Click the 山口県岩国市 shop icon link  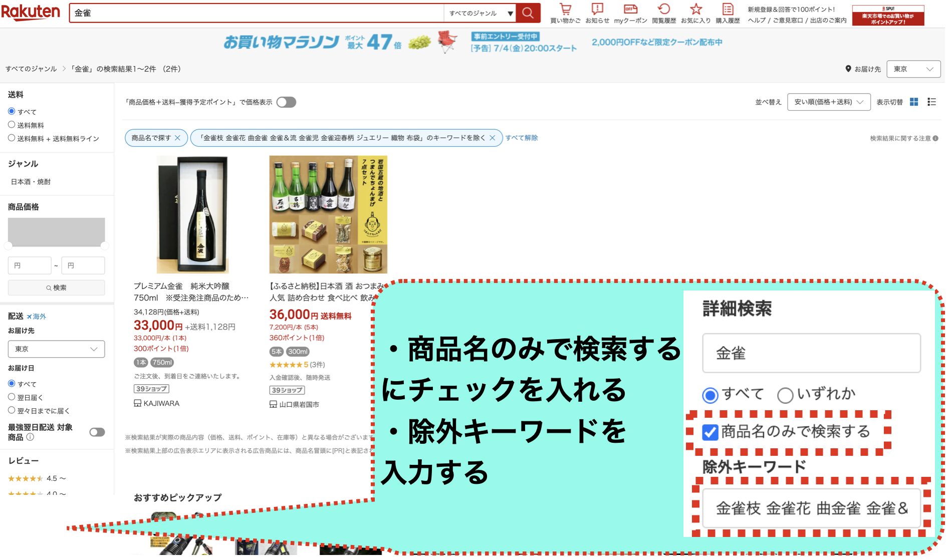click(273, 404)
